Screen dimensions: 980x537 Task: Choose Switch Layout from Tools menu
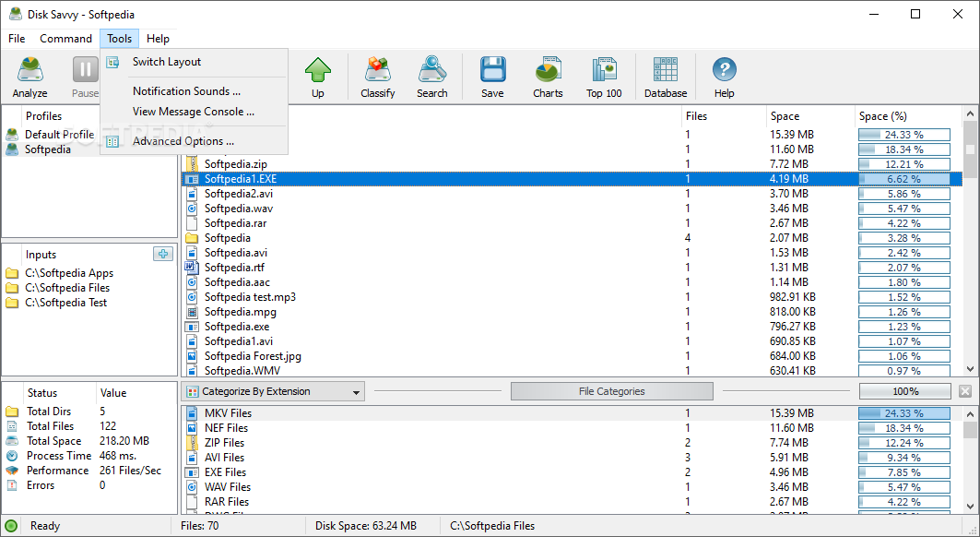point(194,61)
